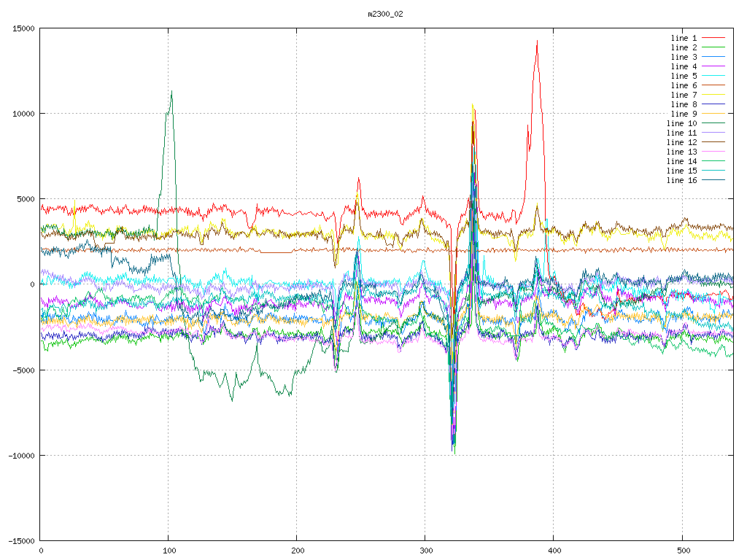
Task: Select the 'line 8' legend label
Action: pyautogui.click(x=684, y=104)
